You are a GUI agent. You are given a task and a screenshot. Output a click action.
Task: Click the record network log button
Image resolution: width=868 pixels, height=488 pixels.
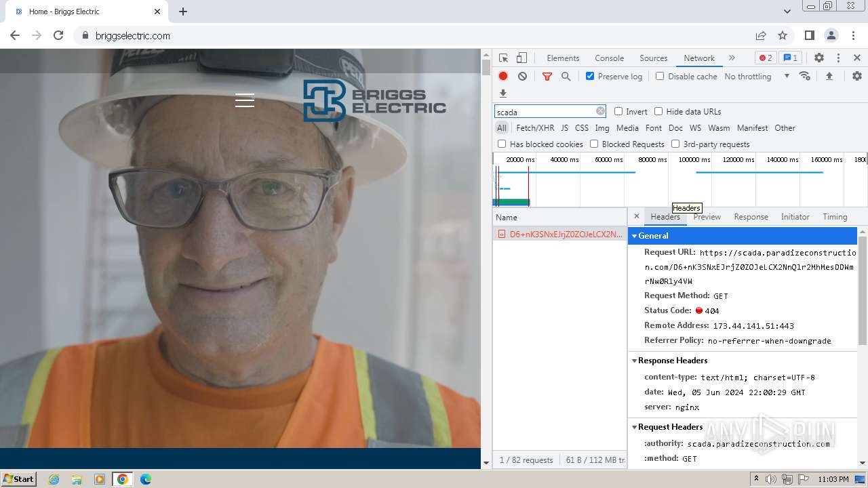pos(503,77)
